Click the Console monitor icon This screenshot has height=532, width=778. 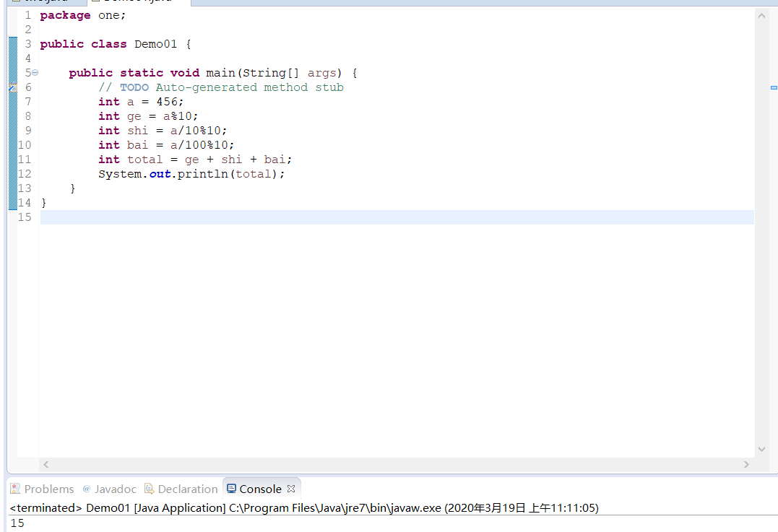231,489
